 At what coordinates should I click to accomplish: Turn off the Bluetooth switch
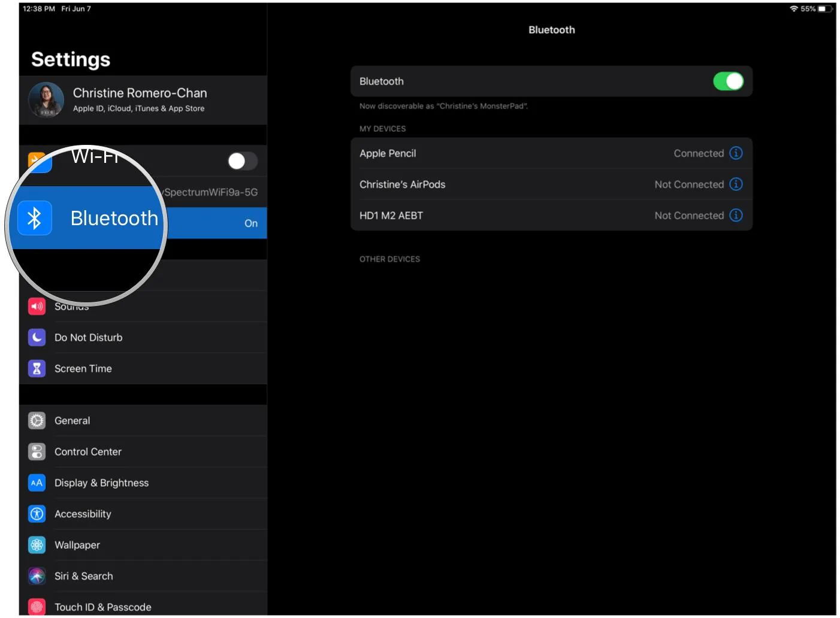pyautogui.click(x=728, y=81)
